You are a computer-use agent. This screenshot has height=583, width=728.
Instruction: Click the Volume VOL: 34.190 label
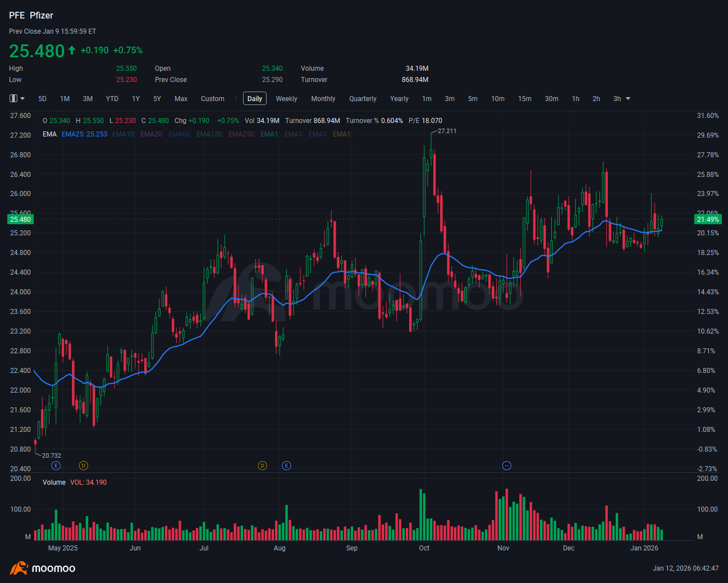pos(75,482)
